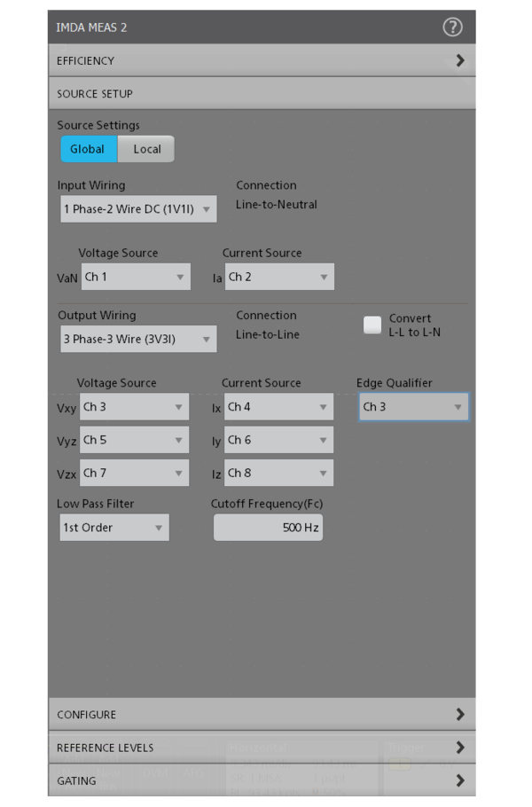Open the VaN voltage source dropdown
Viewport: 532px width, 807px height.
pyautogui.click(x=135, y=277)
